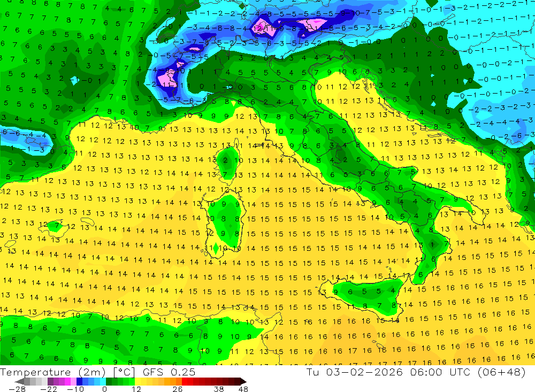The height and width of the screenshot is (392, 535).
Task: Click the value 2 over northern Corsica
Action: [225, 160]
